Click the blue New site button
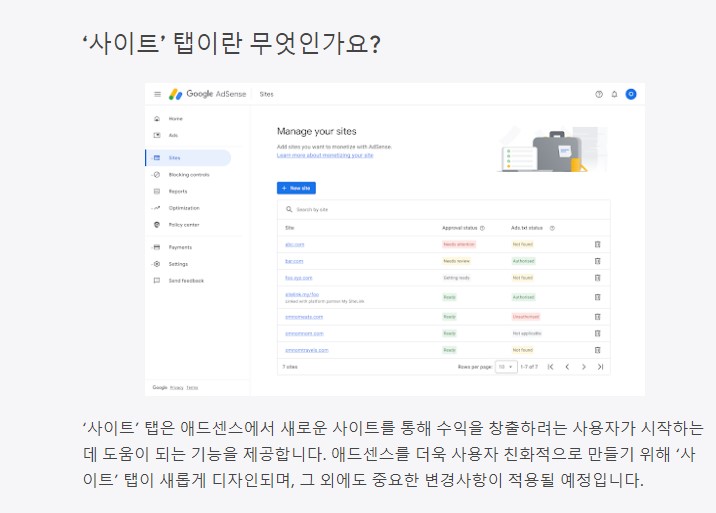Screen dimensions: 716x513 (296, 188)
